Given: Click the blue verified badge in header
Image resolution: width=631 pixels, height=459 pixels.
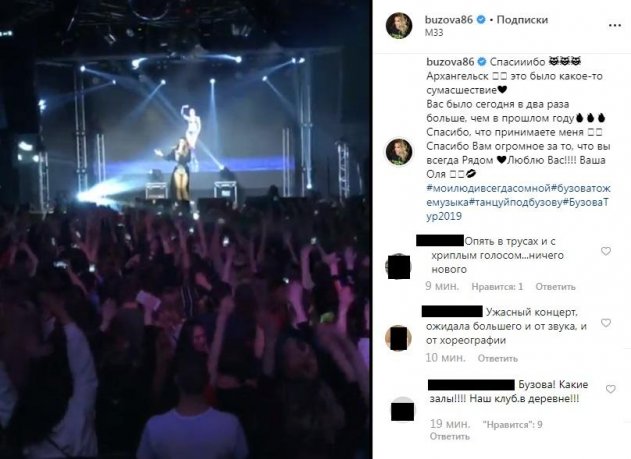Looking at the screenshot, I should click(x=481, y=19).
